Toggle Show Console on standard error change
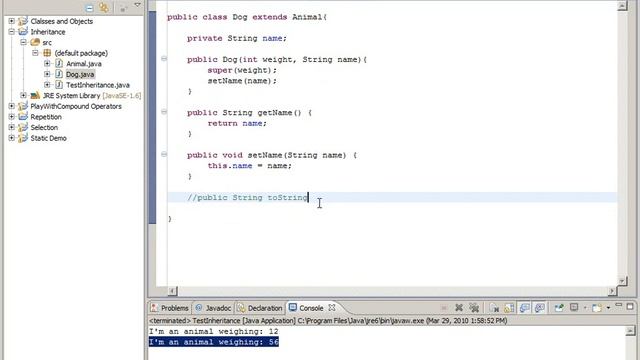The width and height of the screenshot is (640, 360). [540, 308]
